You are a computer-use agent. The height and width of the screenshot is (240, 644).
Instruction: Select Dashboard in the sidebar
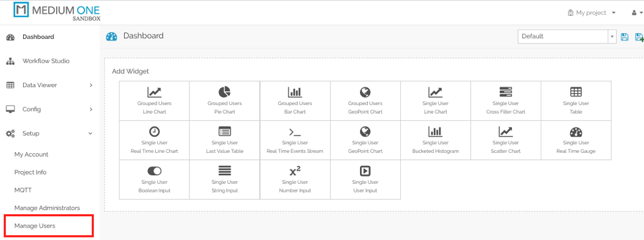pyautogui.click(x=50, y=37)
